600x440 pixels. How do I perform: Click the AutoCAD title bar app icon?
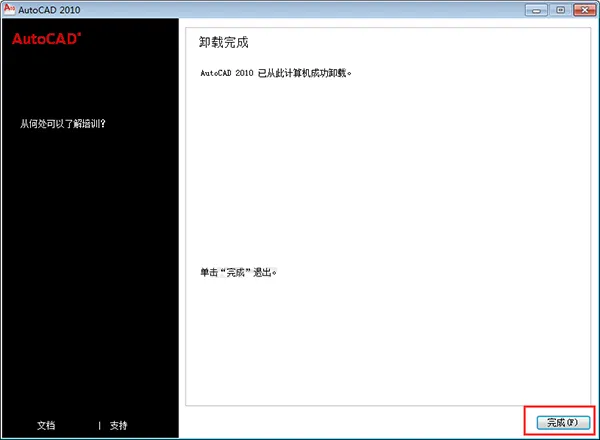click(9, 9)
